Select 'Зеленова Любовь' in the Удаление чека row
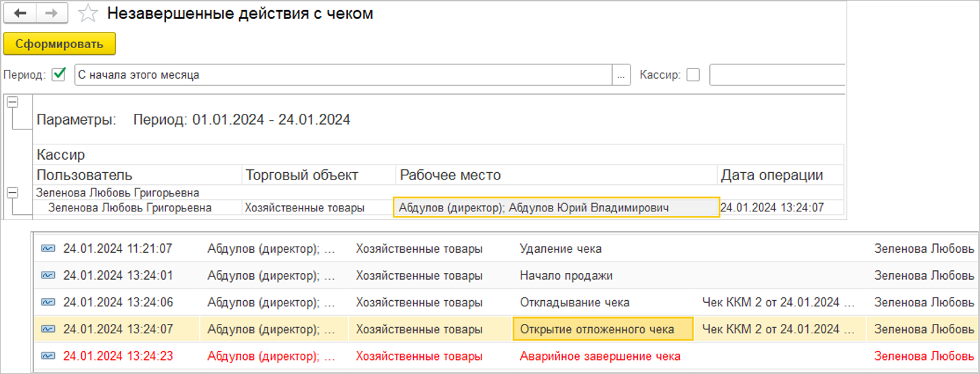 click(x=924, y=249)
